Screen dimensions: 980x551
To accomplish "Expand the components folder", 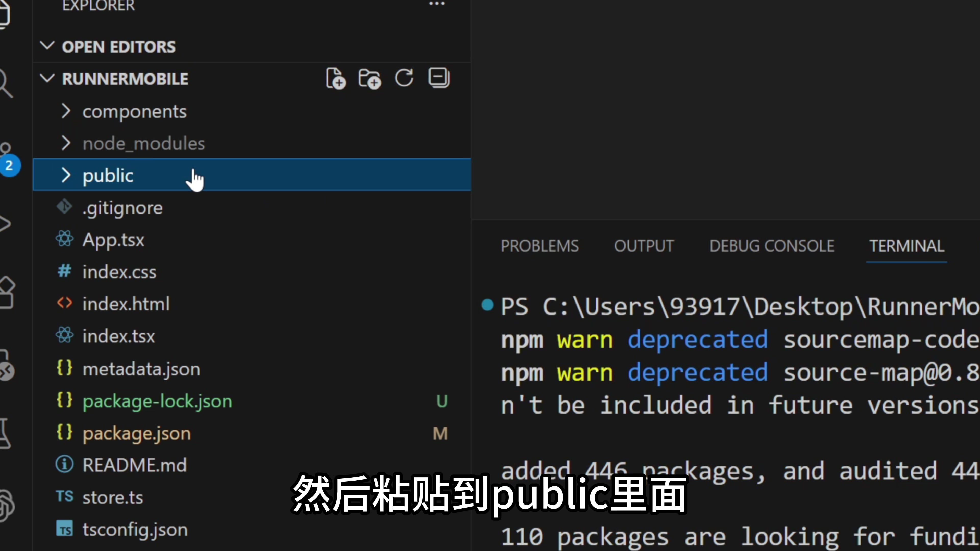I will pyautogui.click(x=134, y=111).
